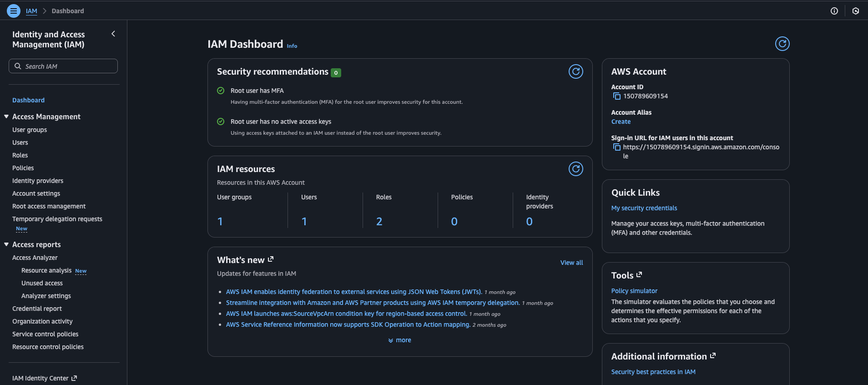Open the hamburger navigation menu icon
Viewport: 868px width, 385px height.
click(x=14, y=11)
